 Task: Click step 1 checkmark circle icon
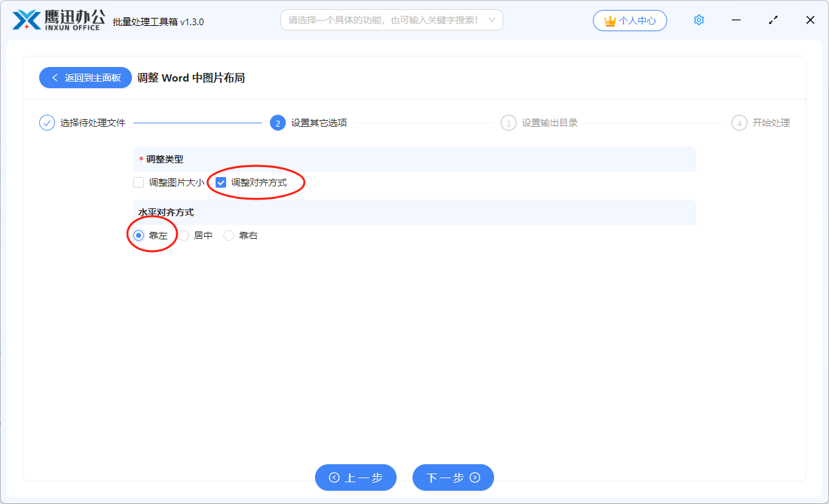(x=47, y=123)
